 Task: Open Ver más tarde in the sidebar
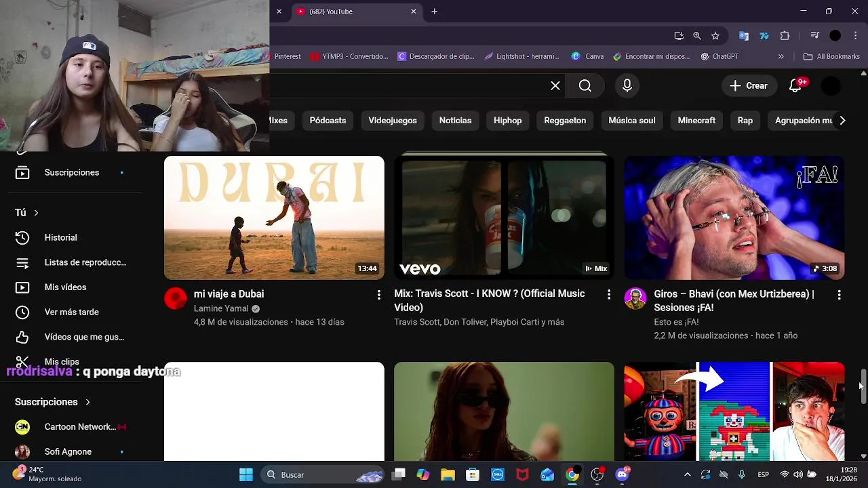click(70, 312)
